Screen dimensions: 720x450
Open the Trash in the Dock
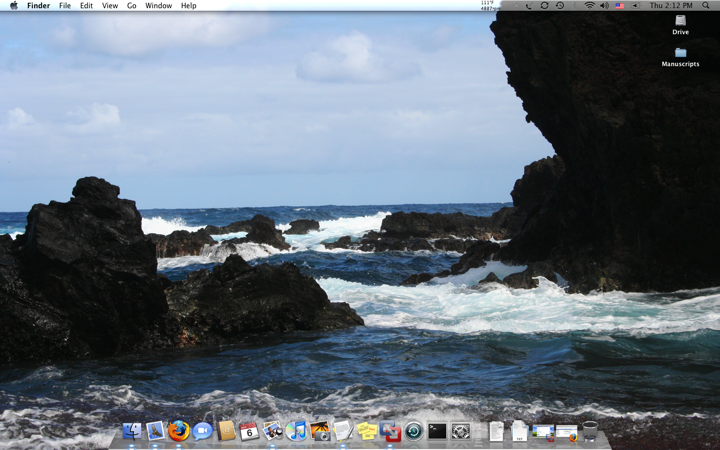click(x=590, y=431)
